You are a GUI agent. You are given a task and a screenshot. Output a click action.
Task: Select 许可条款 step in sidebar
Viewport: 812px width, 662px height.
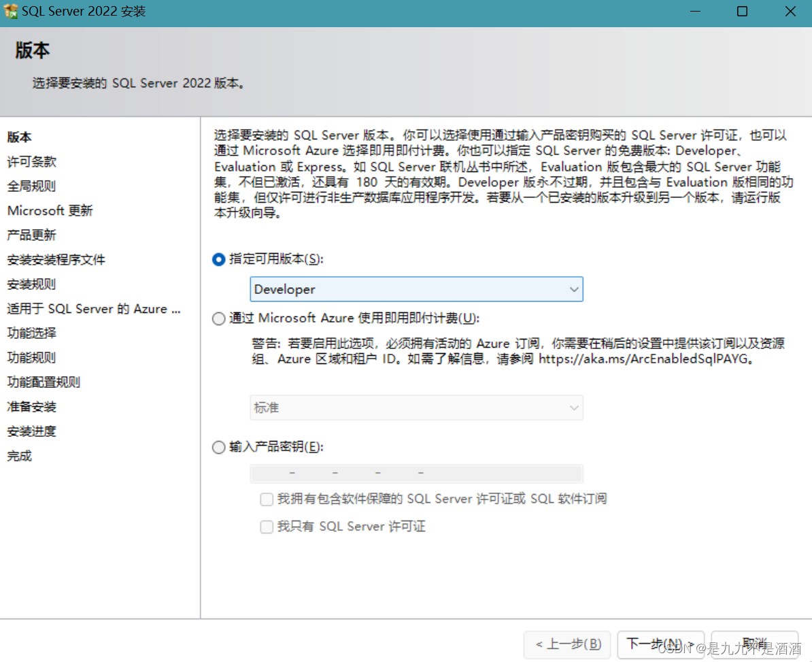pyautogui.click(x=31, y=162)
